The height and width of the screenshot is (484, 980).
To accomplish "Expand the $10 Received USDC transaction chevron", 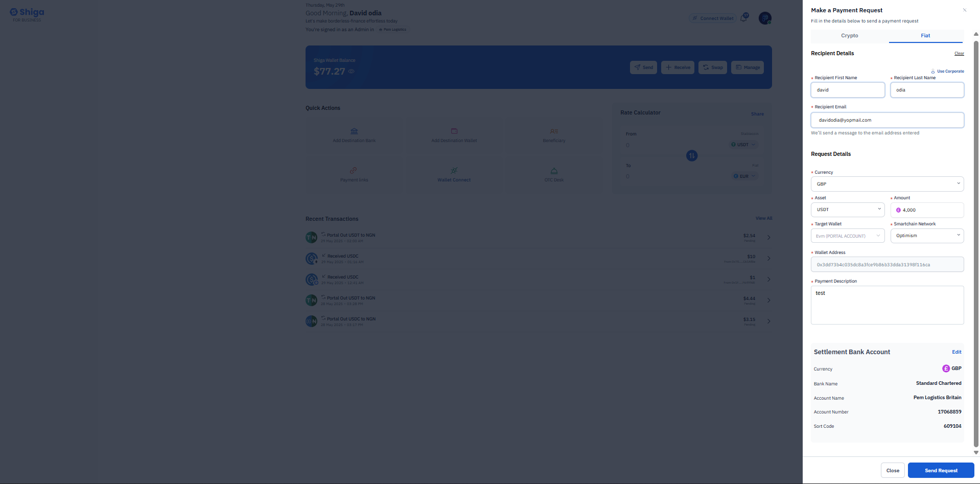I will 768,259.
